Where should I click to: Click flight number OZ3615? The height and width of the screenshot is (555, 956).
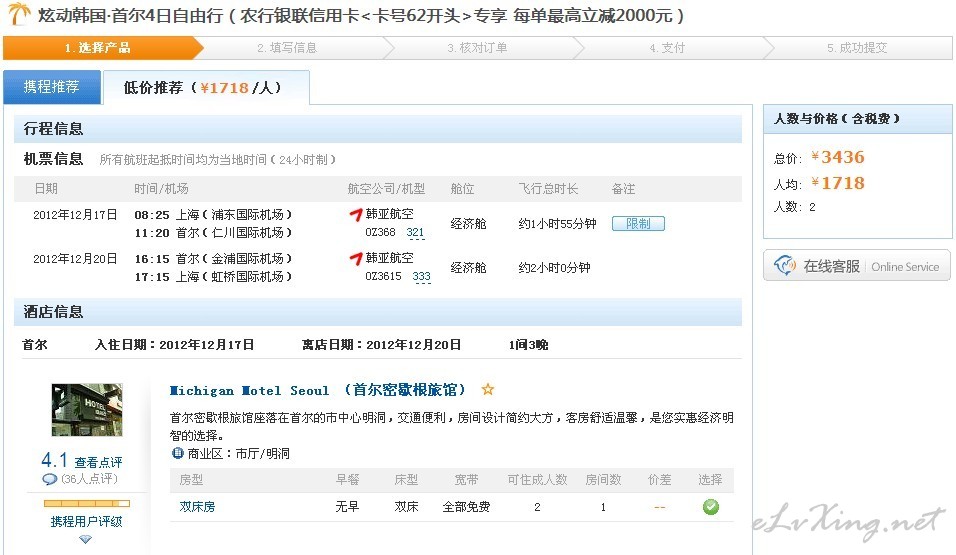click(x=383, y=276)
